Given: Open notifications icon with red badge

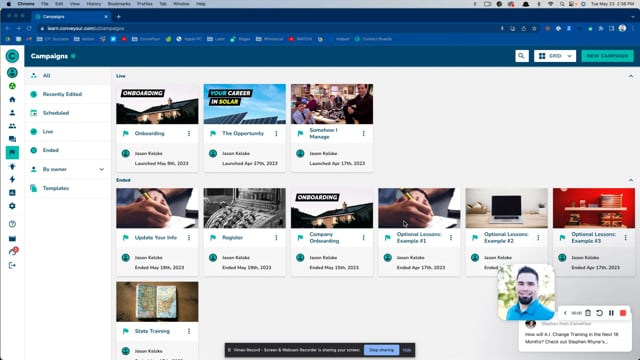Looking at the screenshot, I should 13,251.
